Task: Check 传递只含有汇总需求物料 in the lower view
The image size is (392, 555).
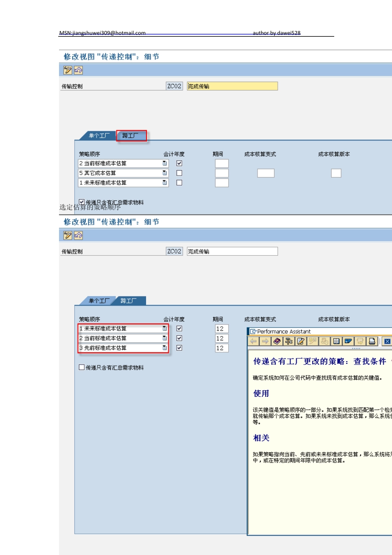Action: [82, 367]
